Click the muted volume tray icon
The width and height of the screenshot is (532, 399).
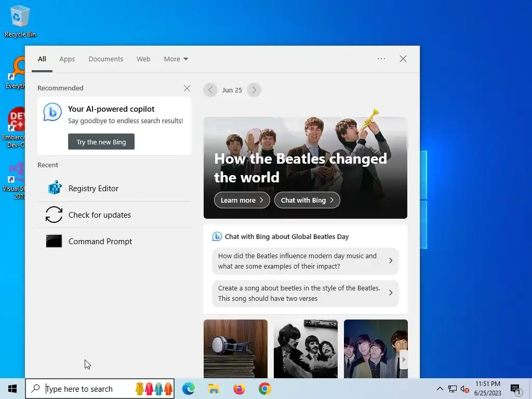[x=465, y=389]
